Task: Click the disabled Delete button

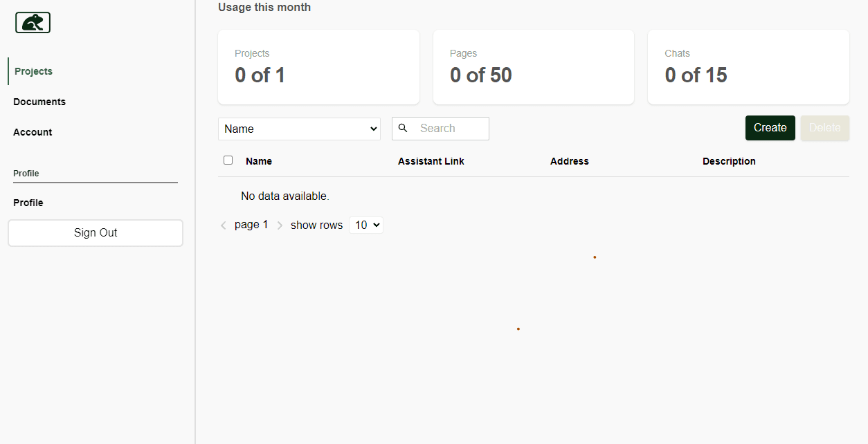Action: [x=825, y=128]
